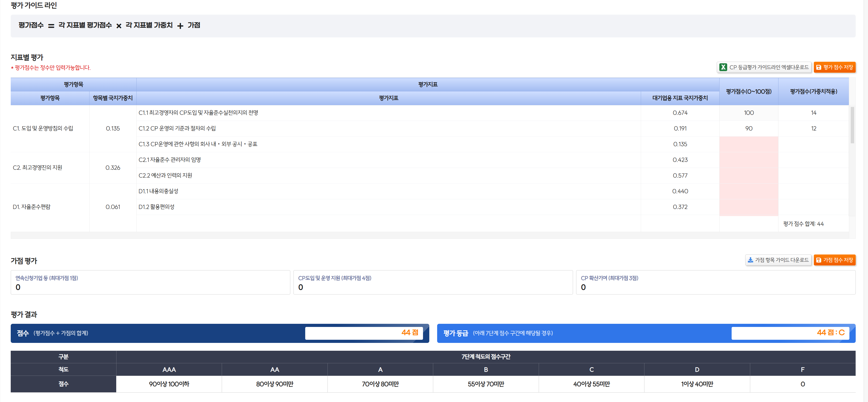The image size is (868, 402).
Task: Click the download icon in 가점 항목 가이드 다운로드
Action: click(750, 260)
